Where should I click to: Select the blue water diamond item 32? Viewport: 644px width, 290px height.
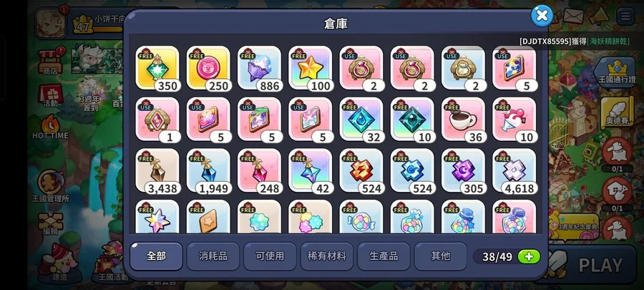point(361,120)
